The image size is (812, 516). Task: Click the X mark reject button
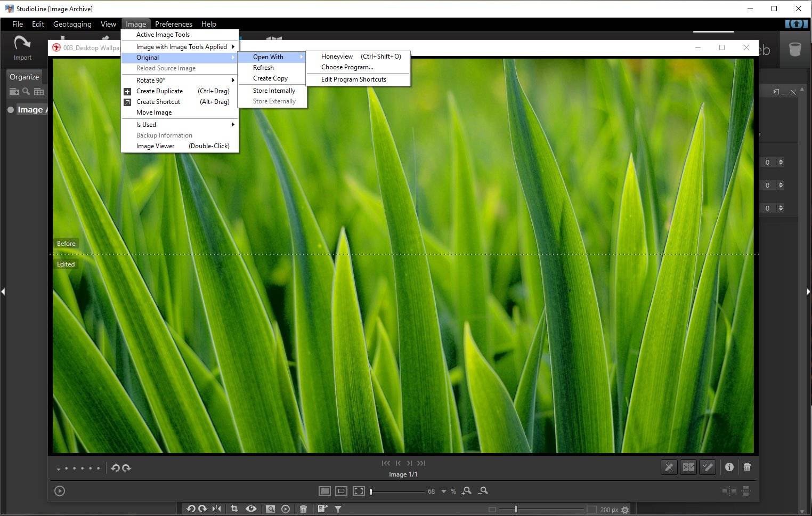669,467
